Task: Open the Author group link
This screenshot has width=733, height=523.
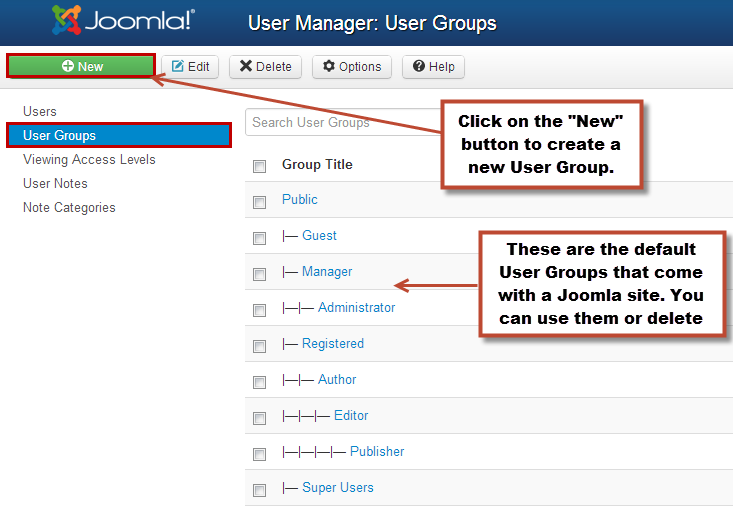Action: point(337,380)
